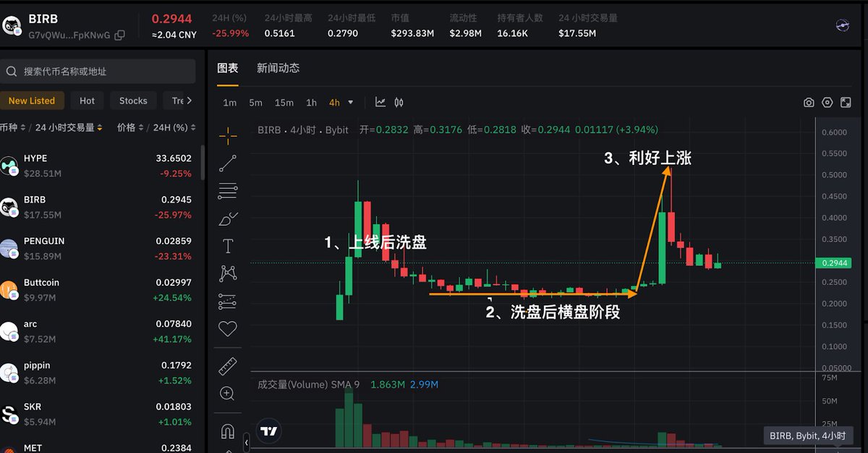Select the text annotation tool
Viewport: 868px width, 453px height.
coord(228,246)
